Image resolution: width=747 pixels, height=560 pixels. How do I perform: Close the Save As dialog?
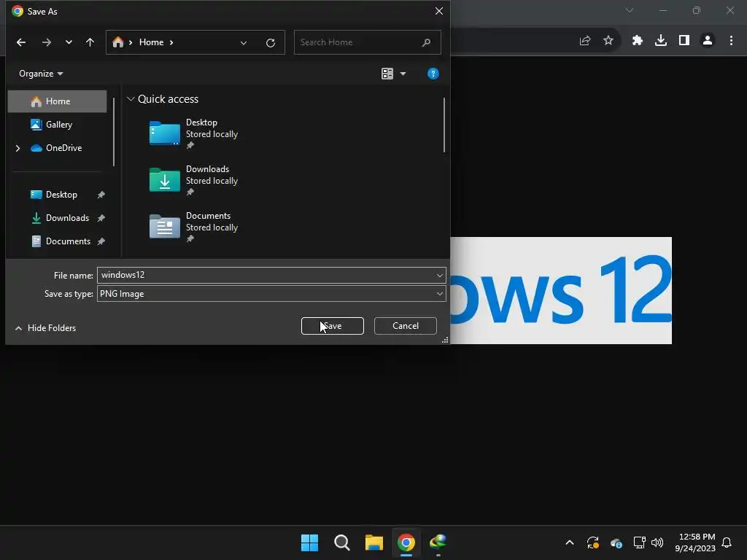439,11
